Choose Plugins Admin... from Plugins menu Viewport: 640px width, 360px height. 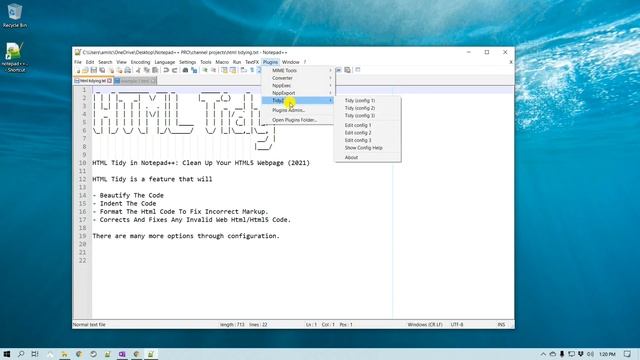[x=298, y=110]
